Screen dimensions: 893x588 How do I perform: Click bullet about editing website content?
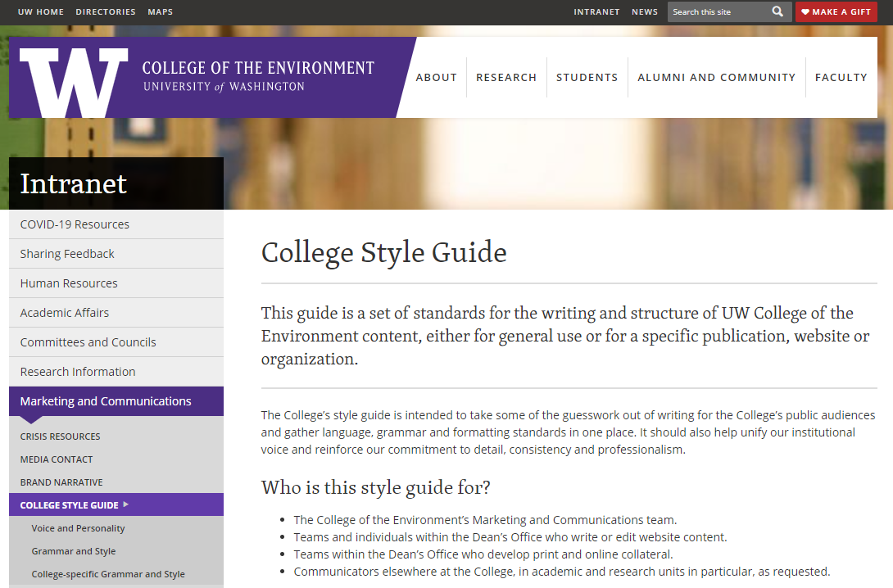click(510, 537)
